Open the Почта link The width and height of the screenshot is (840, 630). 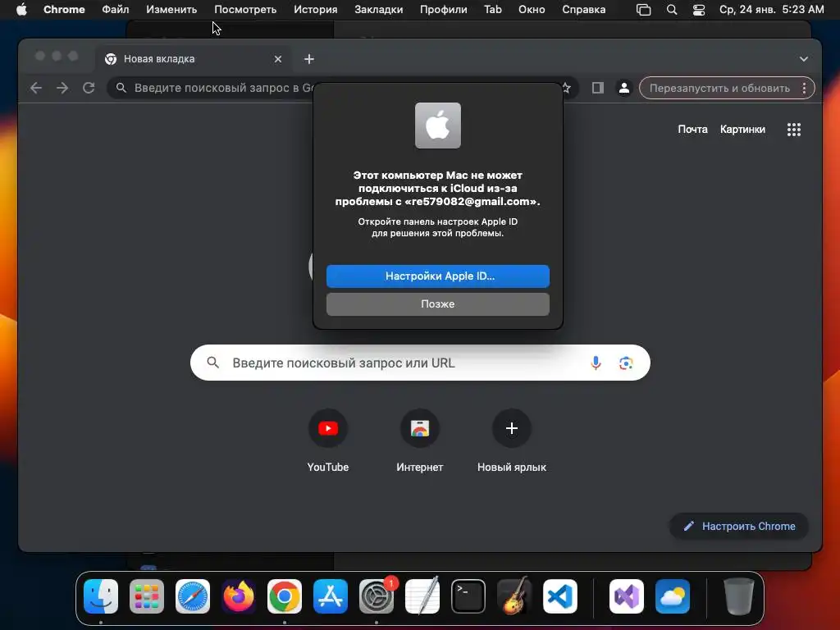coord(692,129)
